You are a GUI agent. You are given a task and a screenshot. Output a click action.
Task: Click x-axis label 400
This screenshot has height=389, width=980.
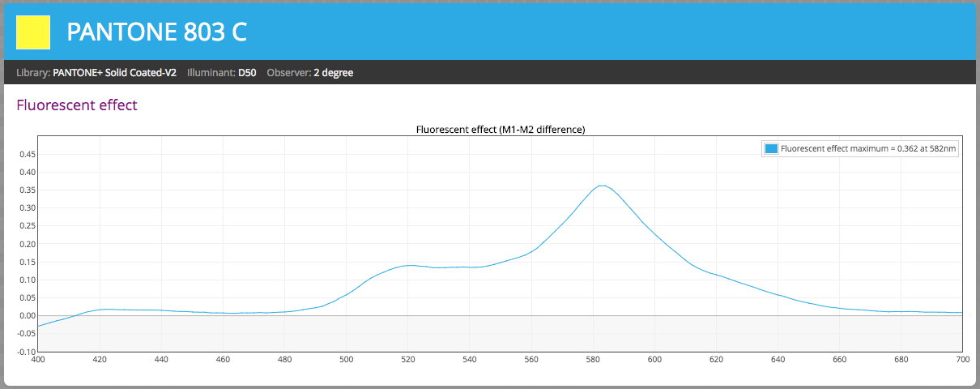point(38,358)
